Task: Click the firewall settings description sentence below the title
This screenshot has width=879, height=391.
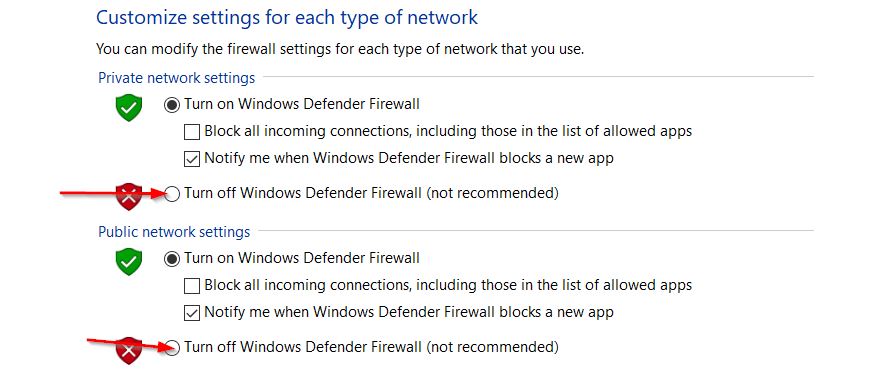Action: [x=340, y=49]
